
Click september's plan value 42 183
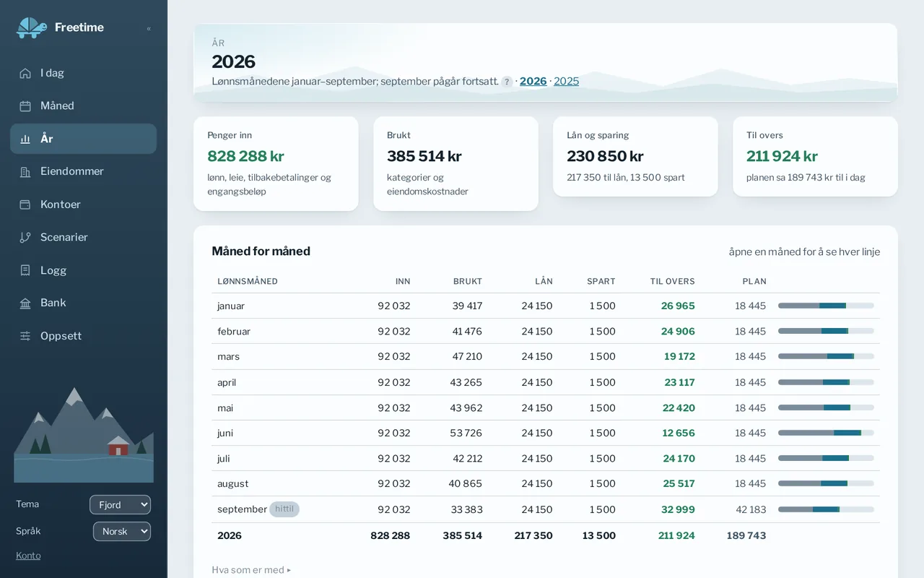(751, 509)
